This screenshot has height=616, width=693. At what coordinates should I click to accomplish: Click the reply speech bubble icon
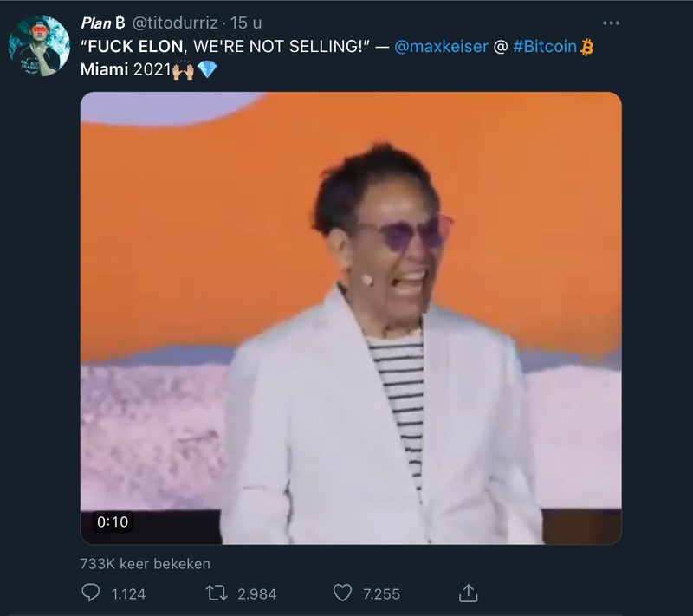click(91, 593)
